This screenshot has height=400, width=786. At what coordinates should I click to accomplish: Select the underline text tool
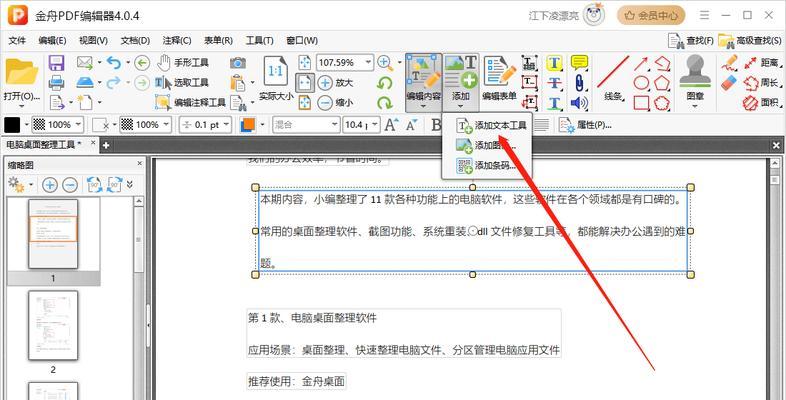554,103
